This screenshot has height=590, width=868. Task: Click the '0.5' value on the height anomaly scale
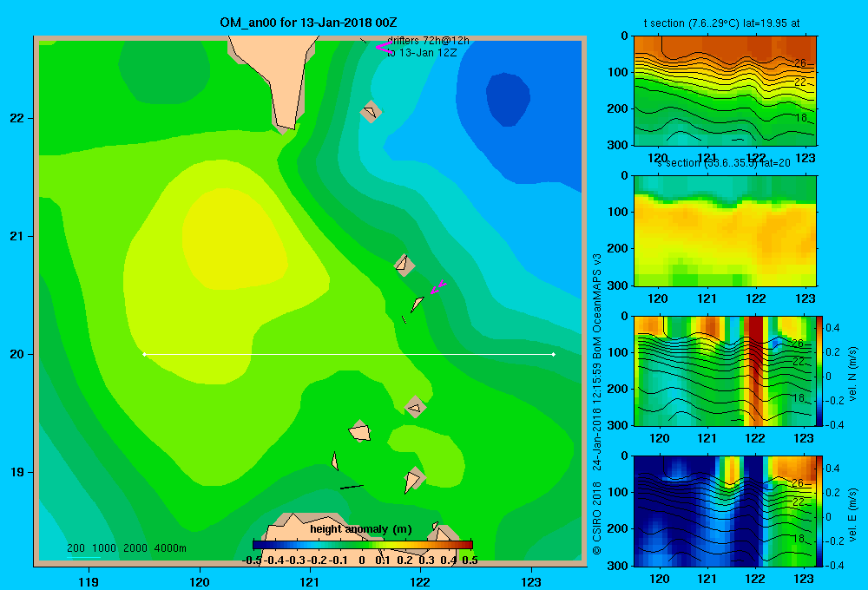pos(470,560)
